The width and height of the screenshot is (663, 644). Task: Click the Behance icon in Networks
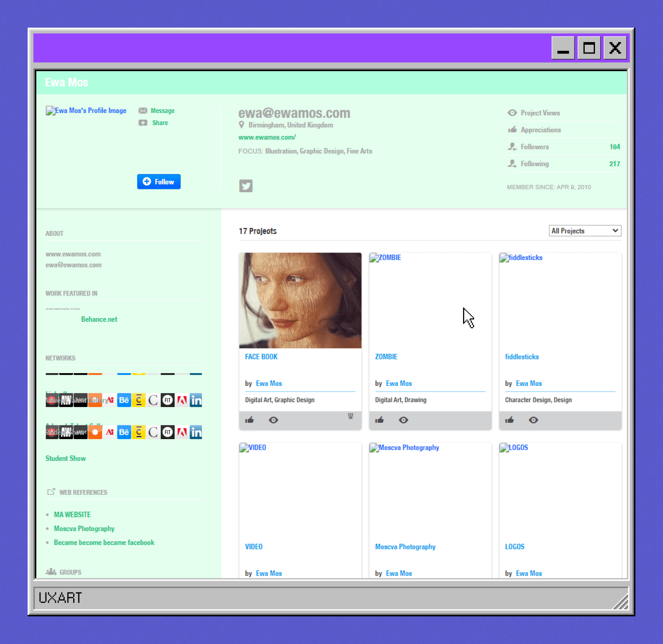point(124,400)
